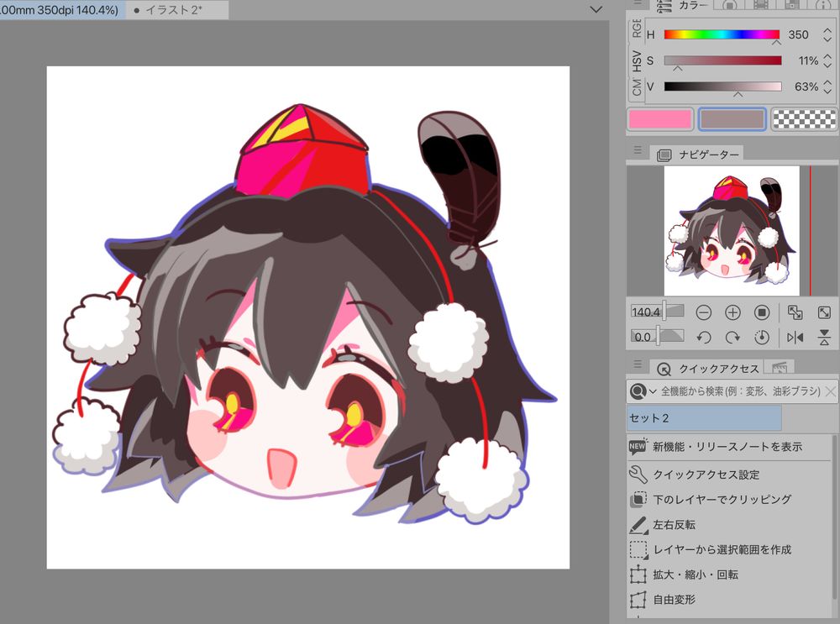
Task: Open the Navigator panel menu icon
Action: 638,150
